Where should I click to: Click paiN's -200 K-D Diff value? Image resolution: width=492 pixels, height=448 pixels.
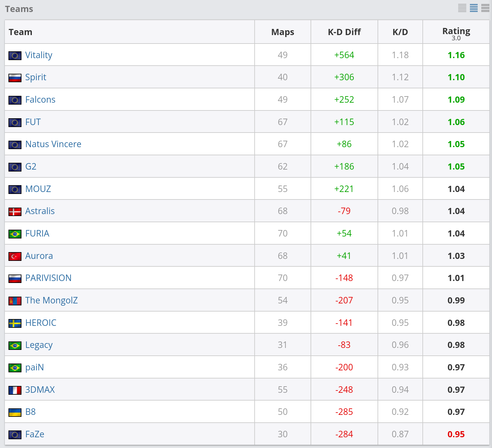point(344,367)
